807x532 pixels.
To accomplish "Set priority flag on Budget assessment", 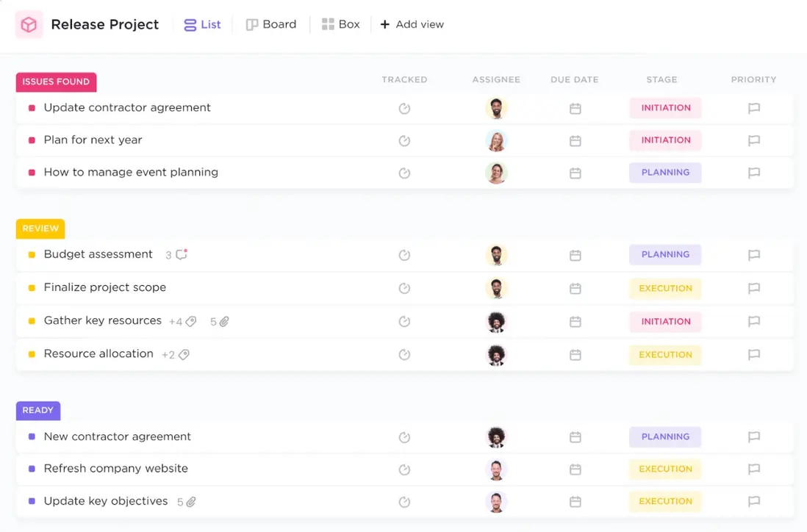I will pos(753,256).
